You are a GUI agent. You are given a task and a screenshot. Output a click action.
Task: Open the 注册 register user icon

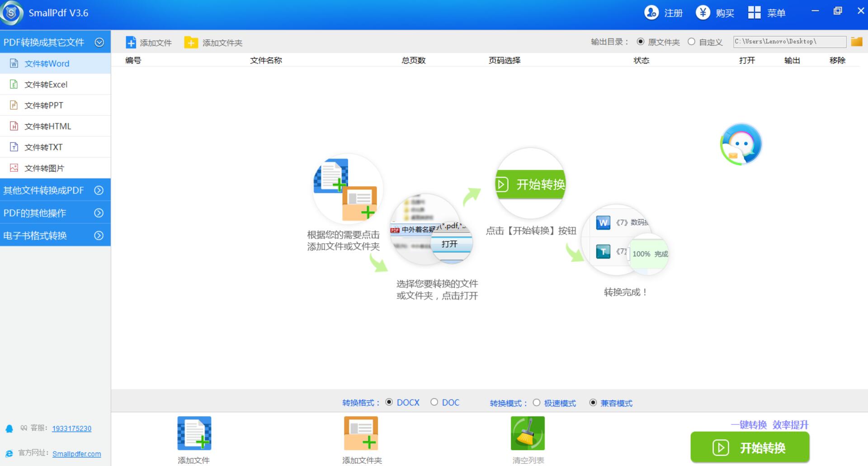[x=651, y=13]
